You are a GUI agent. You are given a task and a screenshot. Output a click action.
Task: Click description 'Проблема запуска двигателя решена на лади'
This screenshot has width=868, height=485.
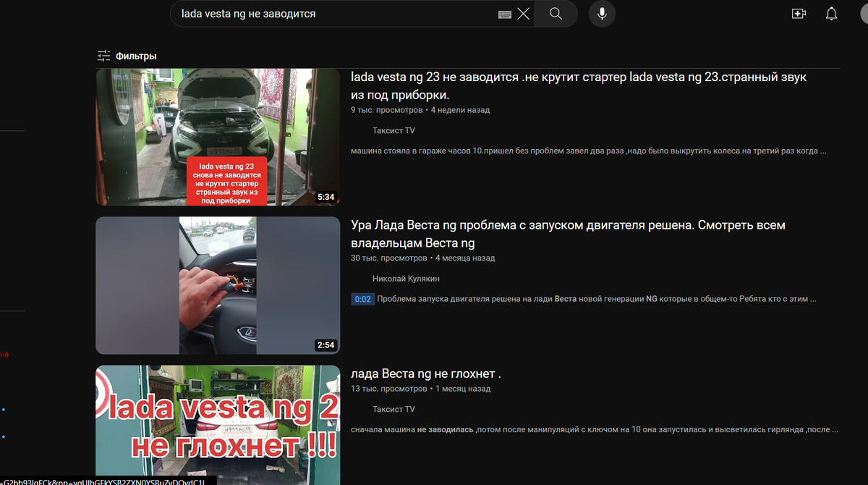coord(597,299)
